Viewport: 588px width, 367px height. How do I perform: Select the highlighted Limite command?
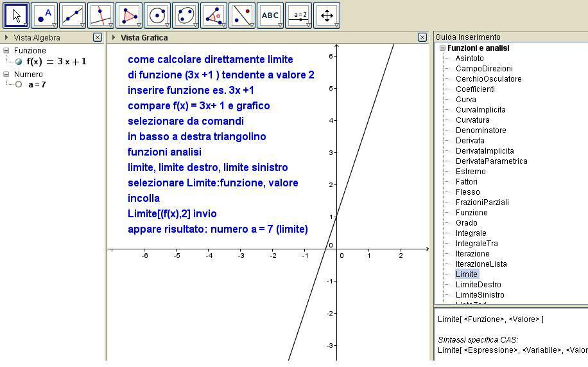(x=467, y=274)
